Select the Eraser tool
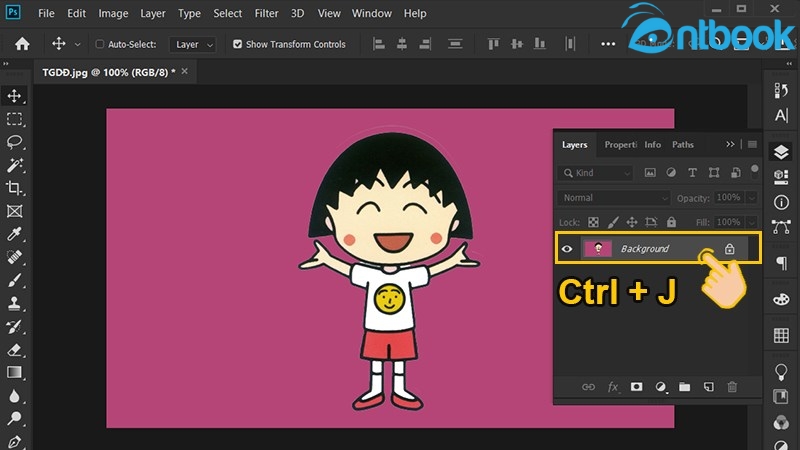This screenshot has width=800, height=450. (14, 350)
